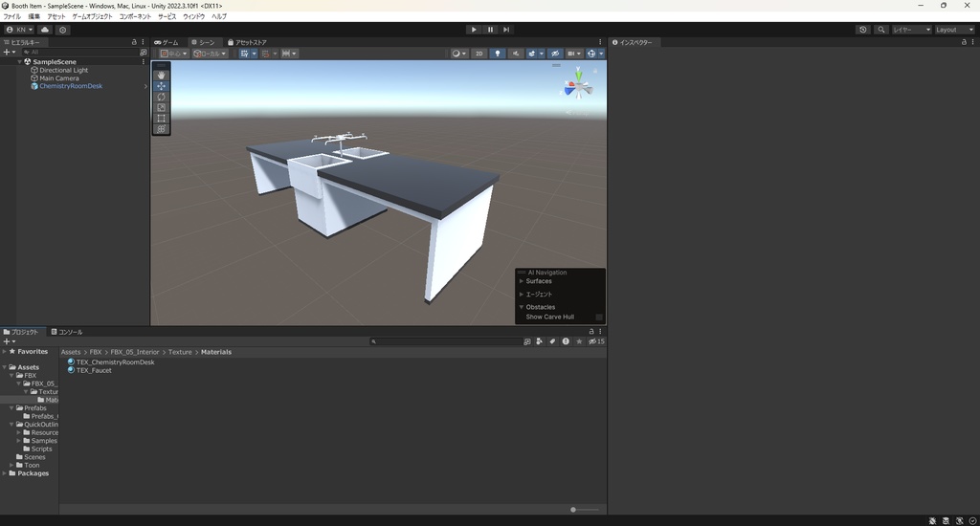Toggle scene lighting button
Image resolution: width=980 pixels, height=526 pixels.
pos(498,54)
